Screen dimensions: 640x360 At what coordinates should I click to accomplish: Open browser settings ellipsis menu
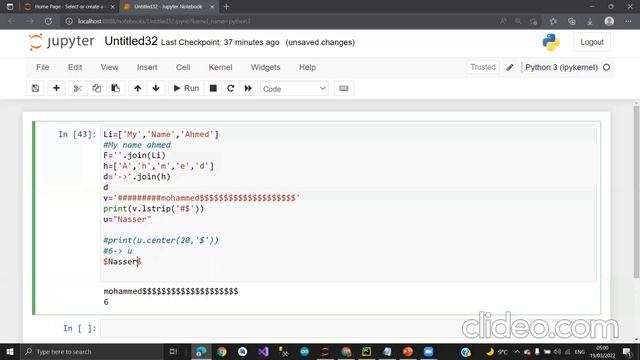point(628,21)
